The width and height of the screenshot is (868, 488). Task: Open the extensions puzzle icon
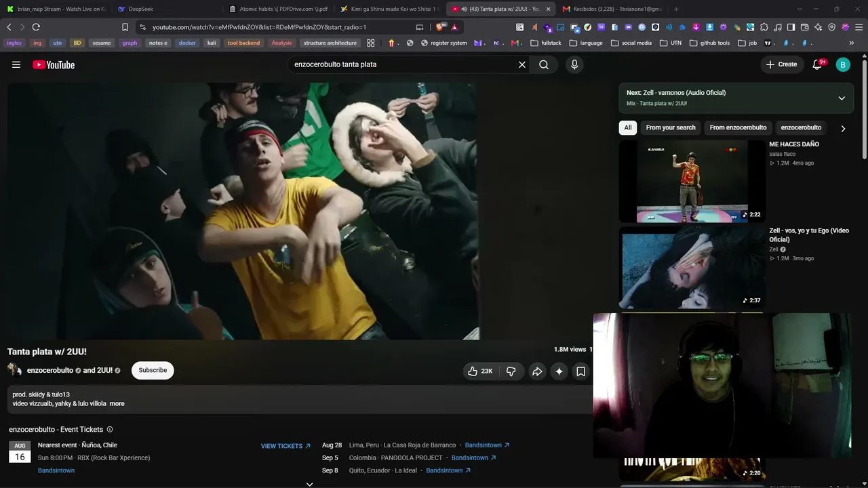pos(764,27)
